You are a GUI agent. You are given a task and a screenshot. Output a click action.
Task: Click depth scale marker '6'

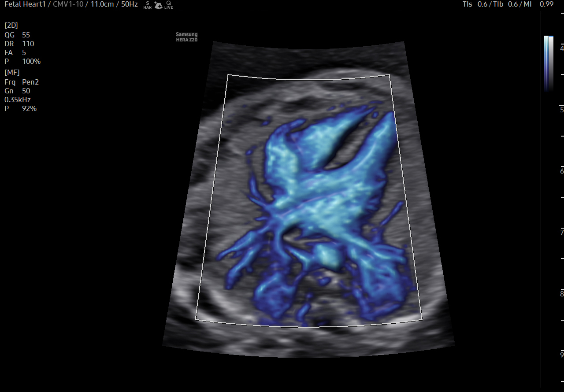562,171
